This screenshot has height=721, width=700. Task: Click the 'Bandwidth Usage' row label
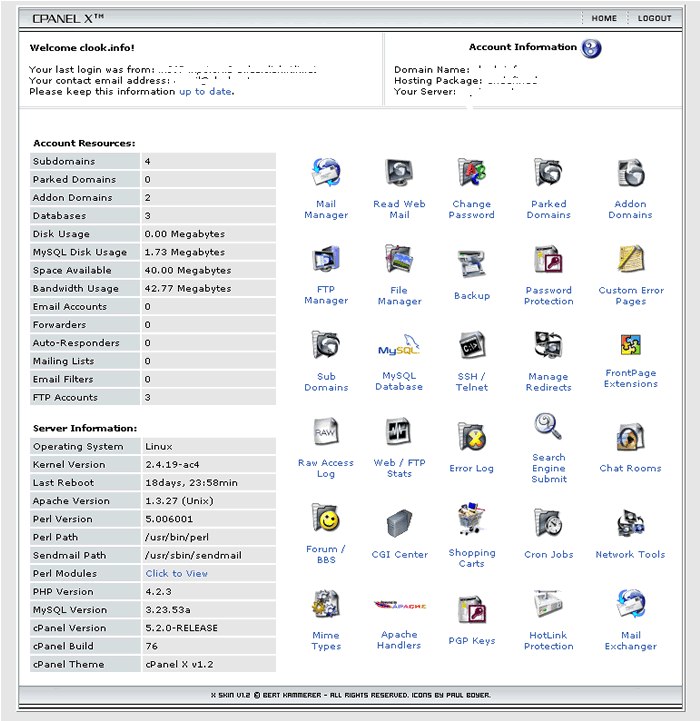point(75,289)
